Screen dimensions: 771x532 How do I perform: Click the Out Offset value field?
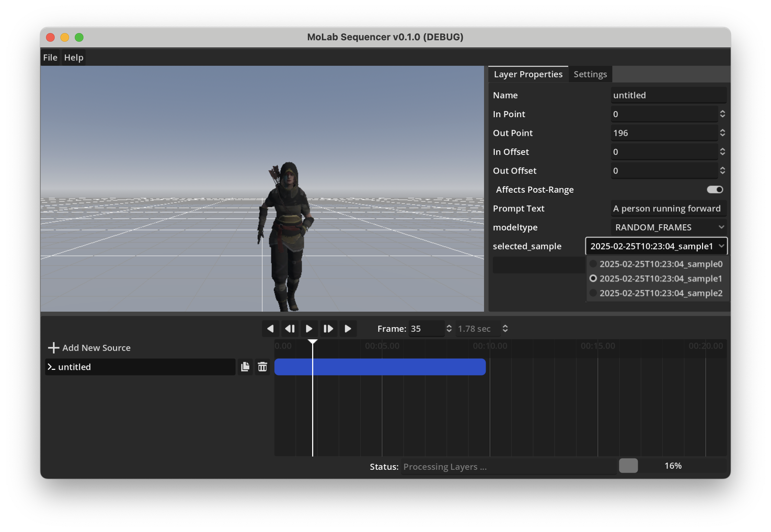pyautogui.click(x=664, y=171)
